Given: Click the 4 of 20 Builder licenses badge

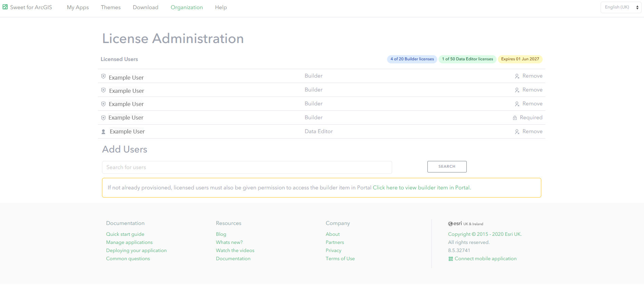Looking at the screenshot, I should coord(412,59).
